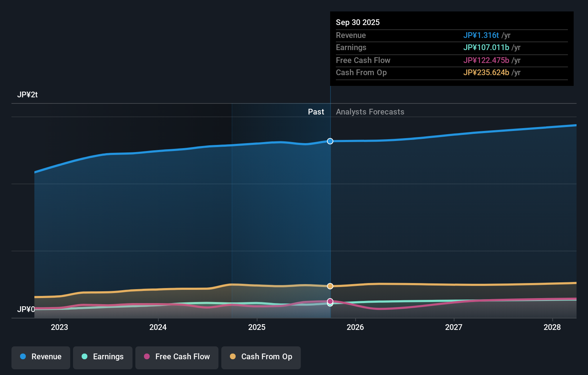Viewport: 588px width, 375px height.
Task: Click the 2026 label on the x-axis
Action: (355, 327)
